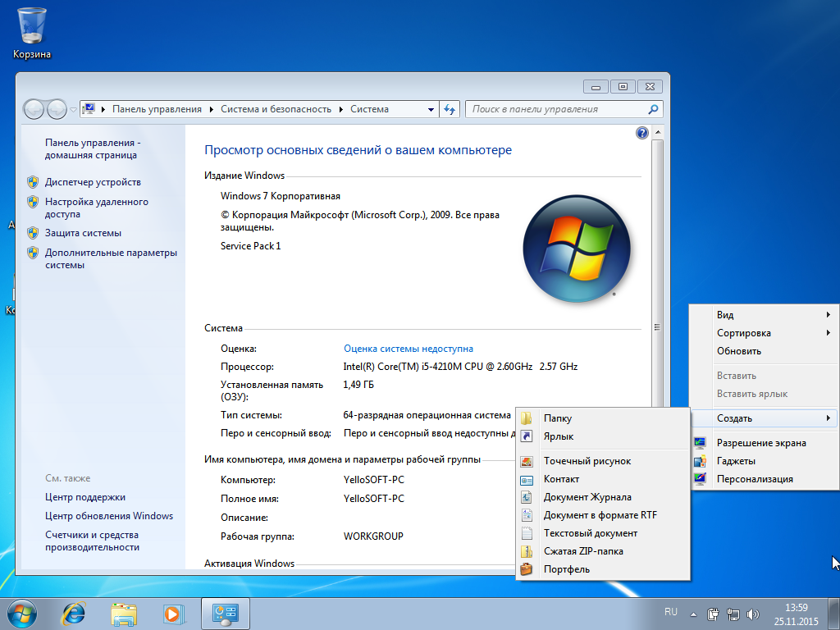Click the magnifier icon in search box

coord(653,109)
